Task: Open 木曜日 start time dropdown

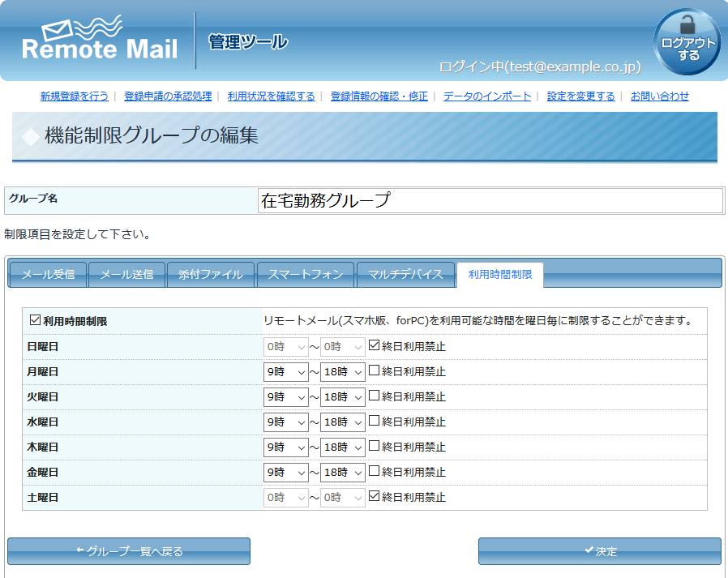Action: pos(285,447)
